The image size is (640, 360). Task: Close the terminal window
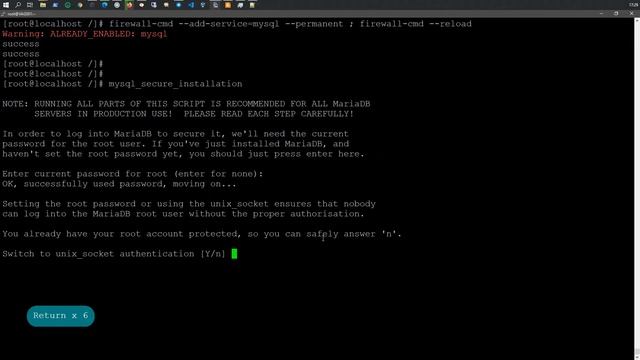[631, 13]
